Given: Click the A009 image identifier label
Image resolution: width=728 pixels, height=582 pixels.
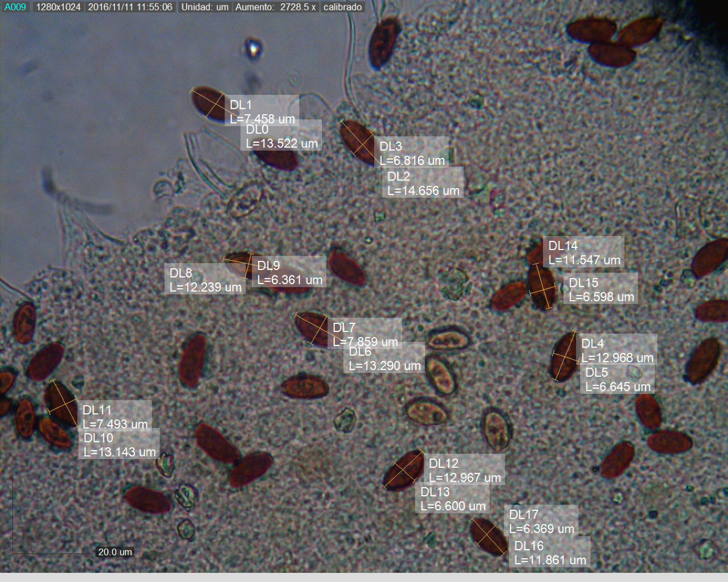Looking at the screenshot, I should click(x=15, y=7).
